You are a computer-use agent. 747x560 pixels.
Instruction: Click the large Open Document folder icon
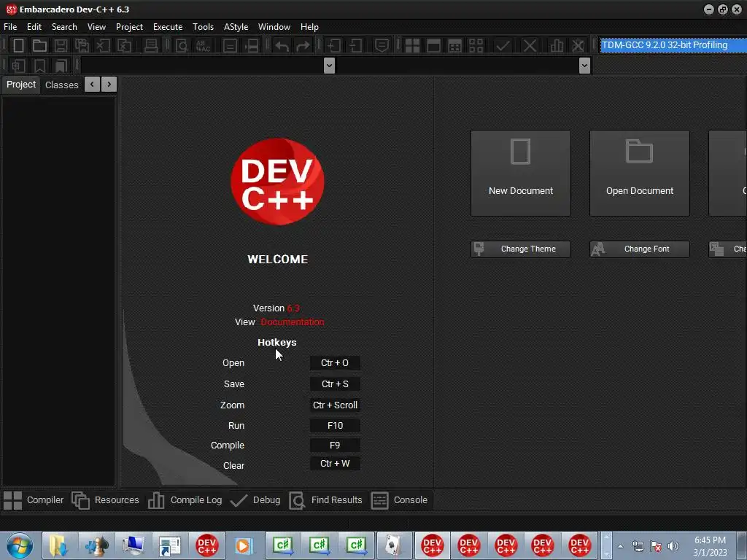(639, 152)
